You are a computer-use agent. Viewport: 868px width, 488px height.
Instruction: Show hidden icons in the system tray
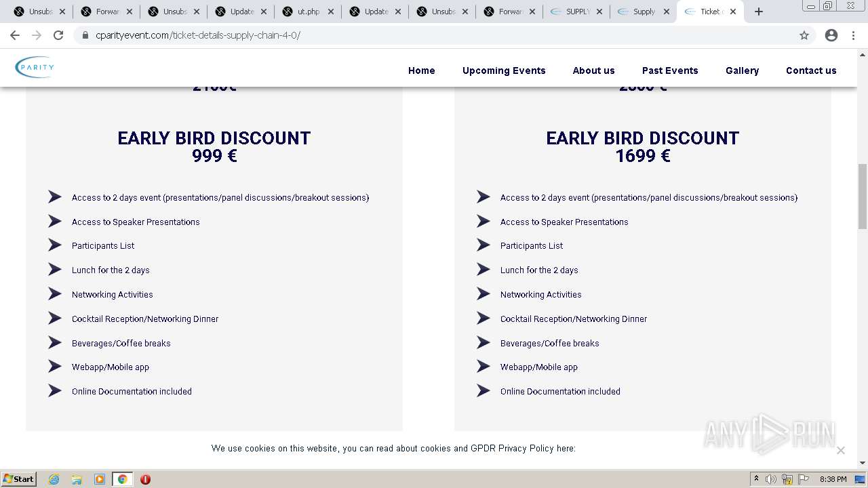click(756, 479)
